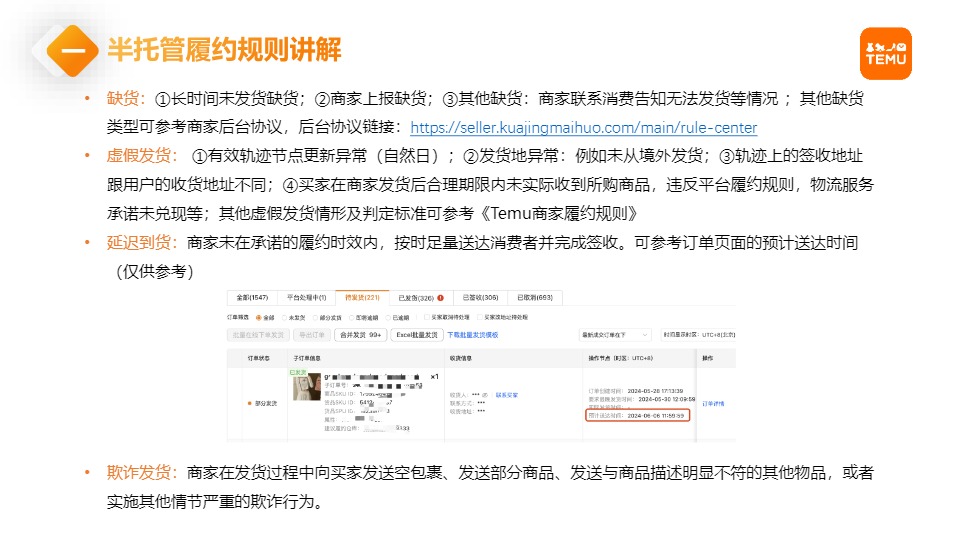This screenshot has height=540, width=960.
Task: Click the red alert icon on 已发货 tab
Action: pos(440,298)
